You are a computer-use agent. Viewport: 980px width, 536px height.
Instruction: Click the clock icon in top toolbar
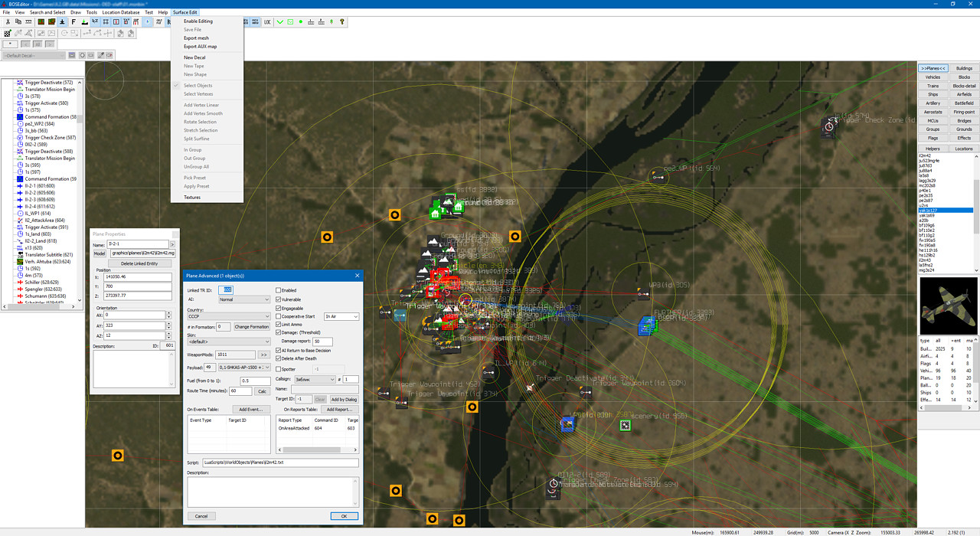pos(148,21)
